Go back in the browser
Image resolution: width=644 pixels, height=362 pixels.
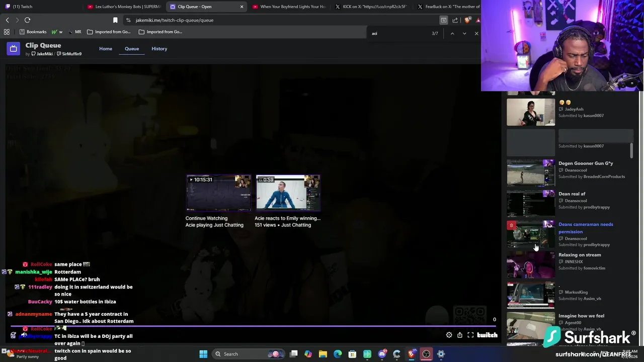[x=7, y=20]
